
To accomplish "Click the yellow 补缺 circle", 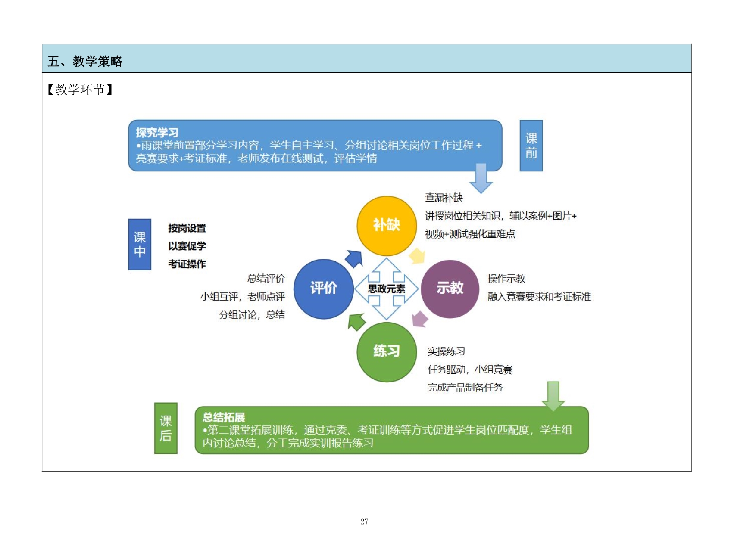I will pyautogui.click(x=387, y=226).
